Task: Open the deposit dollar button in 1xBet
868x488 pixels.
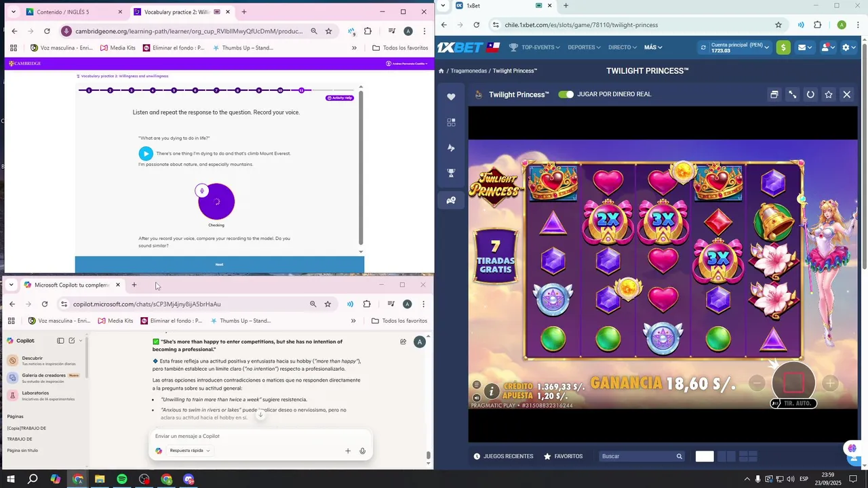Action: tap(783, 47)
